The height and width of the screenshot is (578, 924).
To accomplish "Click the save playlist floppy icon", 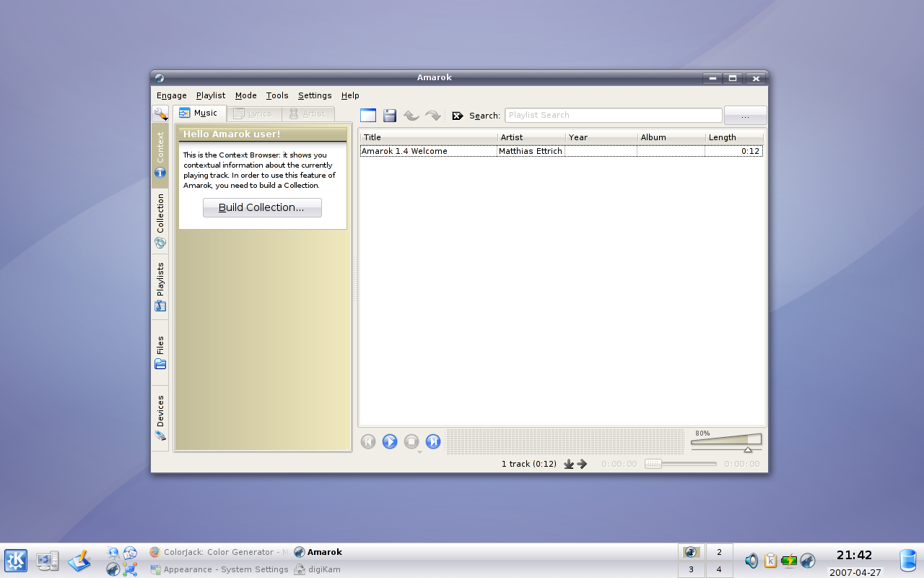I will (x=390, y=116).
